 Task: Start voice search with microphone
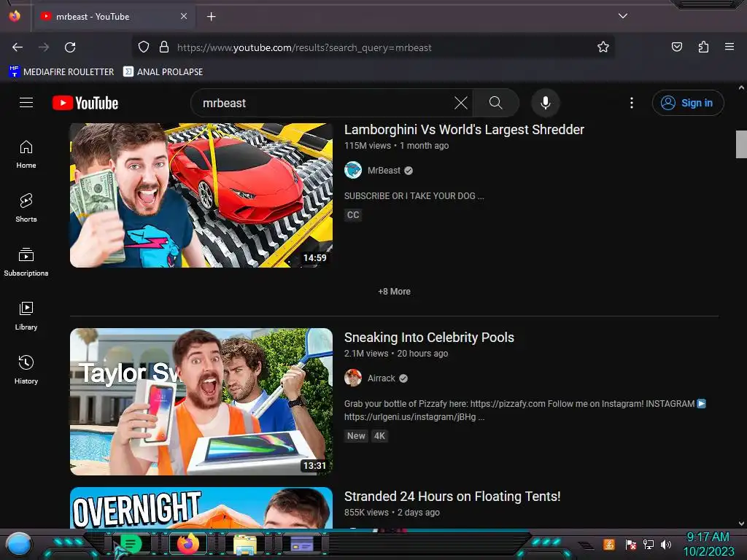point(546,103)
